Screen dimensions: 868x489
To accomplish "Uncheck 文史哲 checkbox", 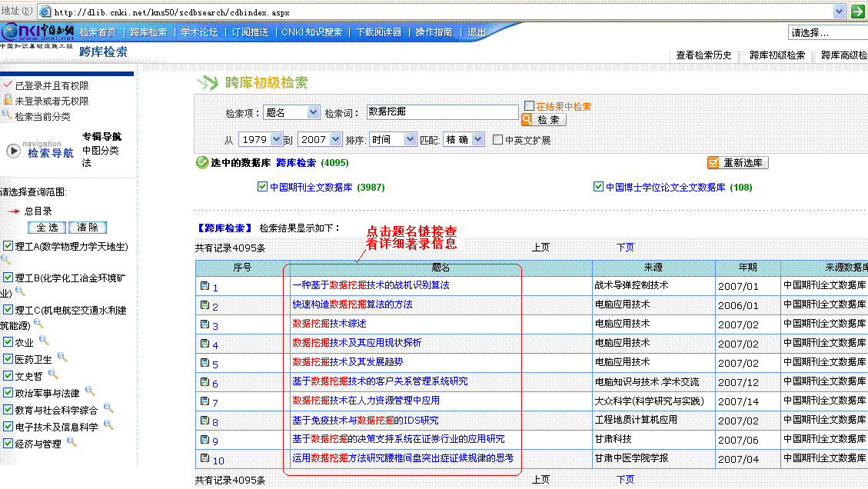I will click(8, 375).
